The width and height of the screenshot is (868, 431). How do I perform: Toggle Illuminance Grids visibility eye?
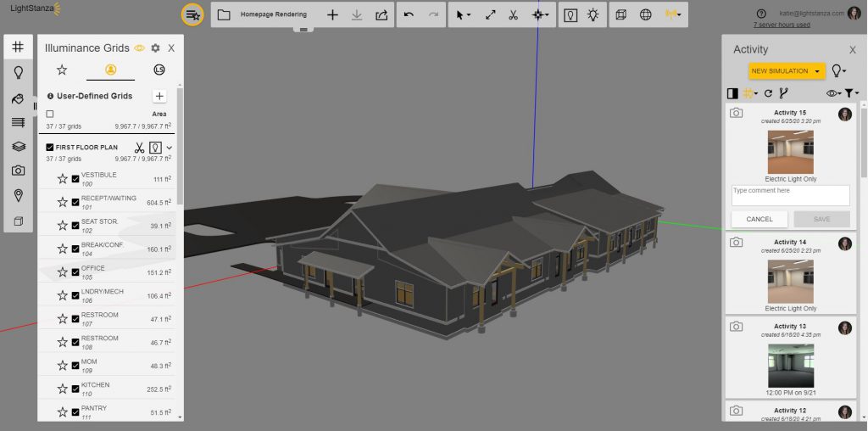(x=139, y=48)
